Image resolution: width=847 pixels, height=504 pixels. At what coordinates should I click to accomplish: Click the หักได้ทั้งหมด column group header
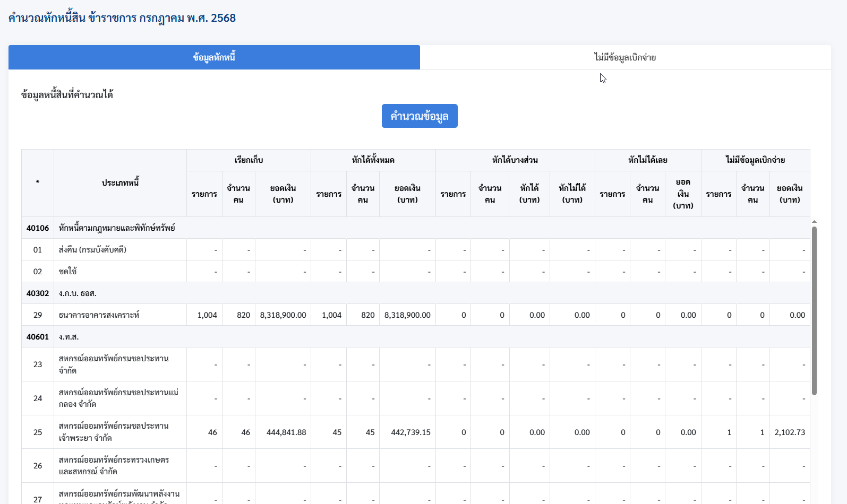(373, 160)
